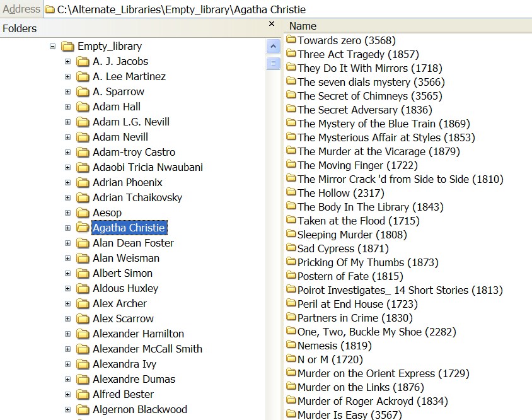Viewport: 532px width, 420px height.
Task: Select 'Postern of Fate (1815)'
Action: point(350,277)
